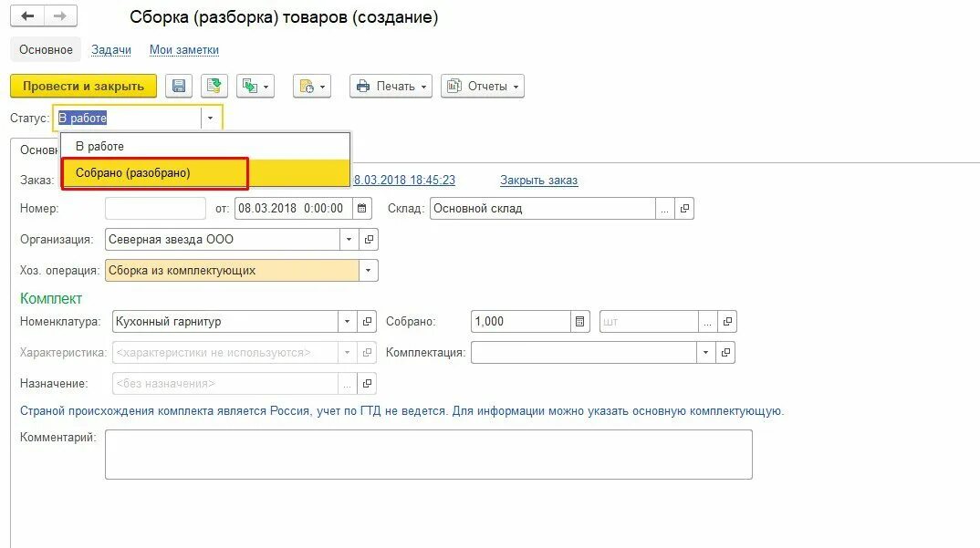Expand the Комплектация dropdown arrow

tap(706, 353)
